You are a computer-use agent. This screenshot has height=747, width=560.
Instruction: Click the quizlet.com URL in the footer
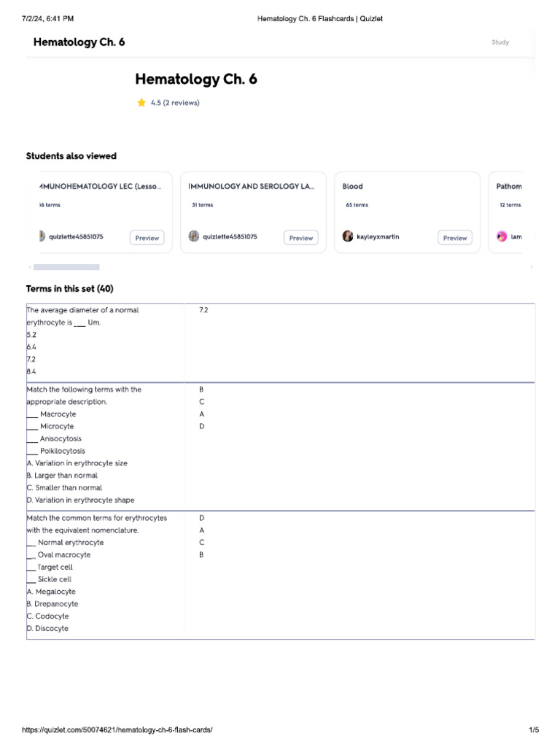tap(117, 729)
